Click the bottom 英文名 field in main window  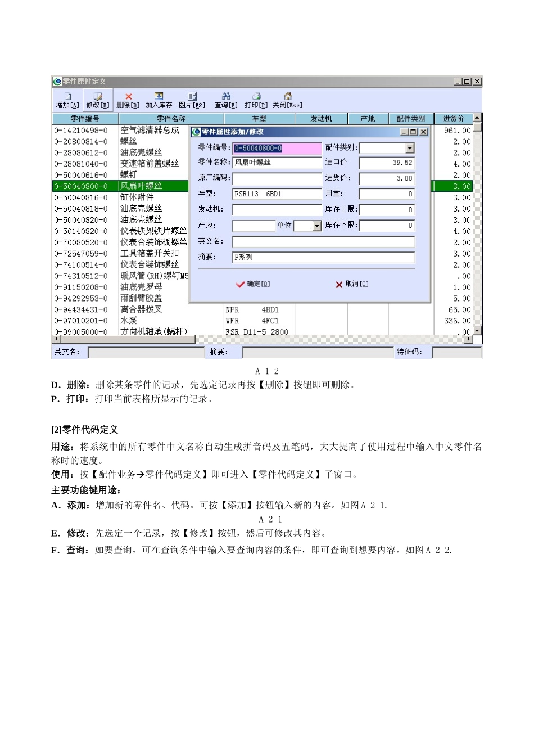point(146,353)
